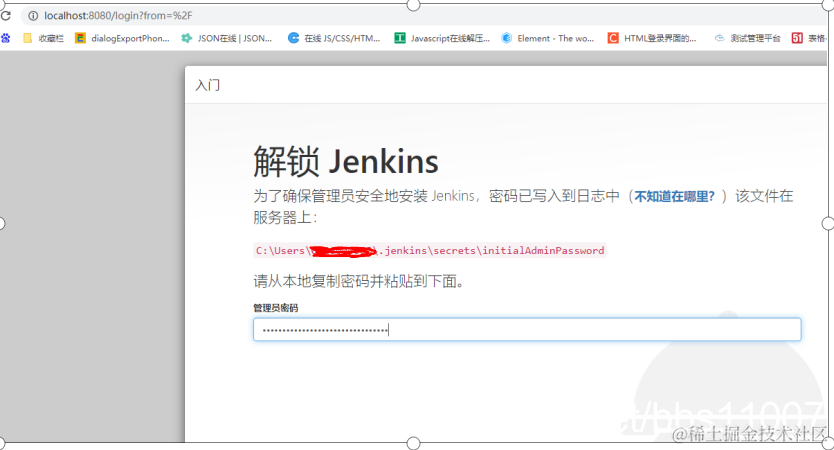
Task: Open the paw apps icon in bookmarks bar
Action: tap(6, 38)
